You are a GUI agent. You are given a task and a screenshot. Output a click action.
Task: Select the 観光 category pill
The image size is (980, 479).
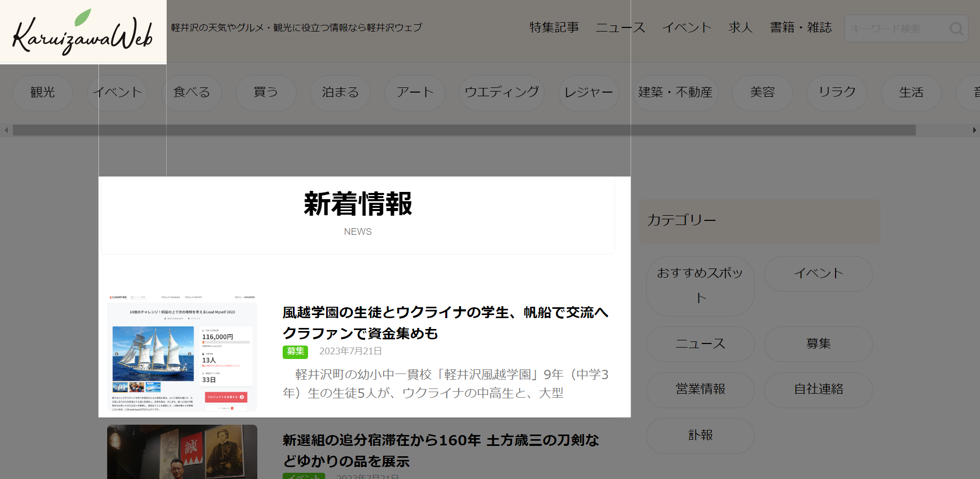[42, 93]
